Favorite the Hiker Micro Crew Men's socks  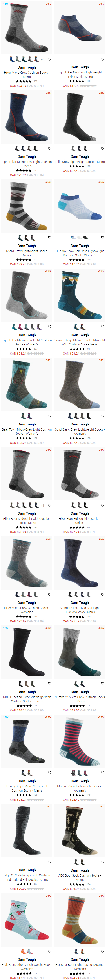point(50,59)
